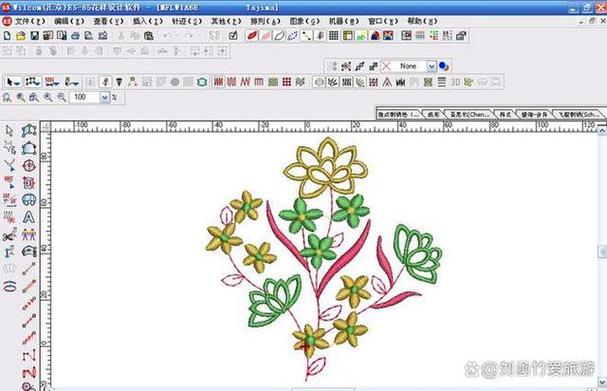
Task: Select the black Z run stitch tool
Action: [x=29, y=355]
